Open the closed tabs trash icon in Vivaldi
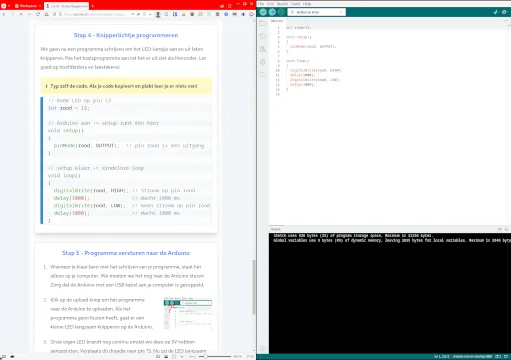The width and height of the screenshot is (511, 360). [x=229, y=6]
